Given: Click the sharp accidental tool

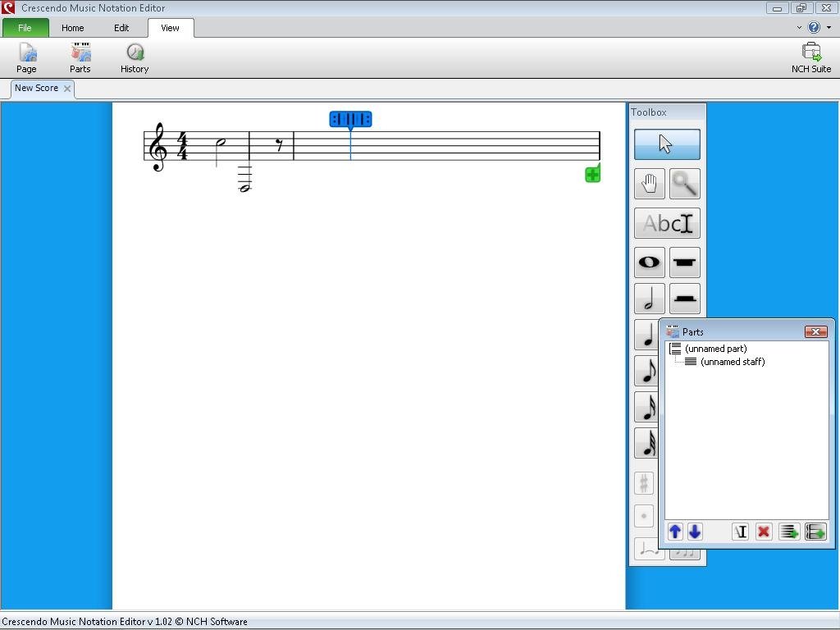Looking at the screenshot, I should pos(644,483).
